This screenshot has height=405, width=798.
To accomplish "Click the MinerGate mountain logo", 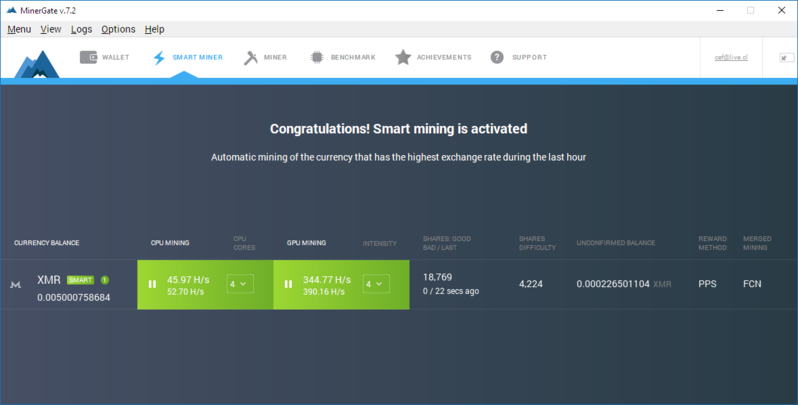I will point(36,63).
